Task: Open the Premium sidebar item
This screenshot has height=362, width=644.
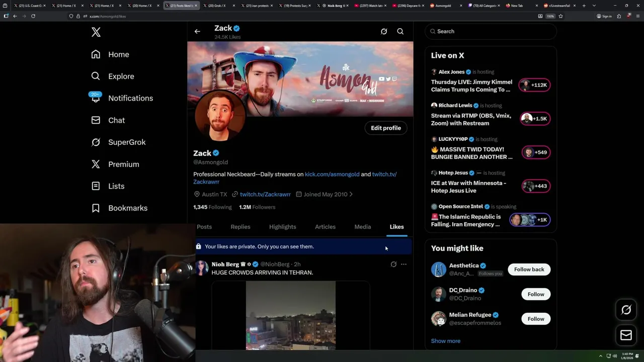Action: (x=115, y=164)
